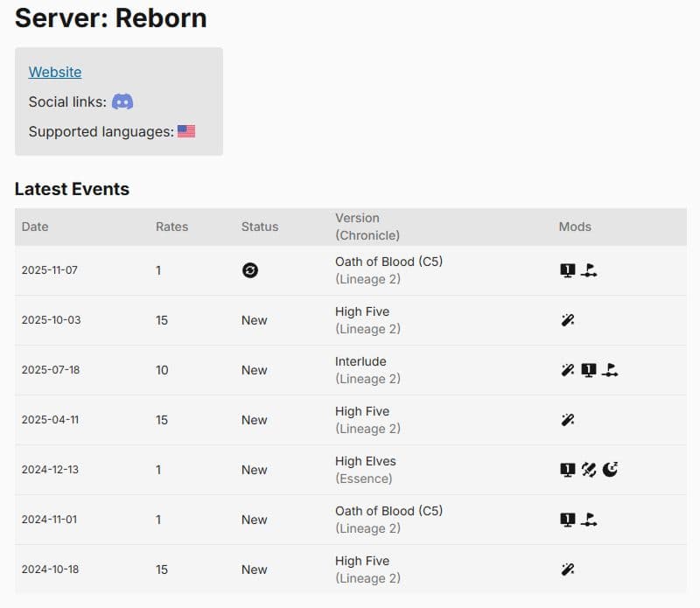The image size is (700, 608).
Task: Click the flag icon in Interlude row
Action: pyautogui.click(x=610, y=370)
